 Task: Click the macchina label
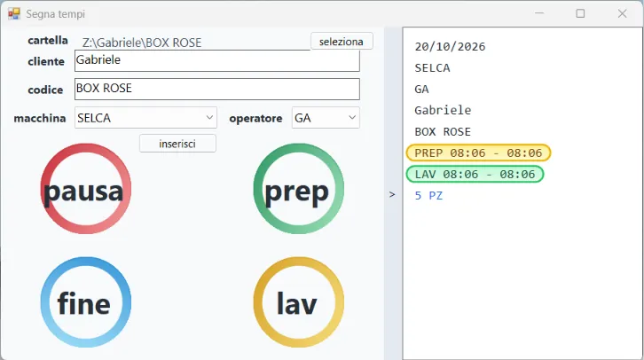(40, 118)
